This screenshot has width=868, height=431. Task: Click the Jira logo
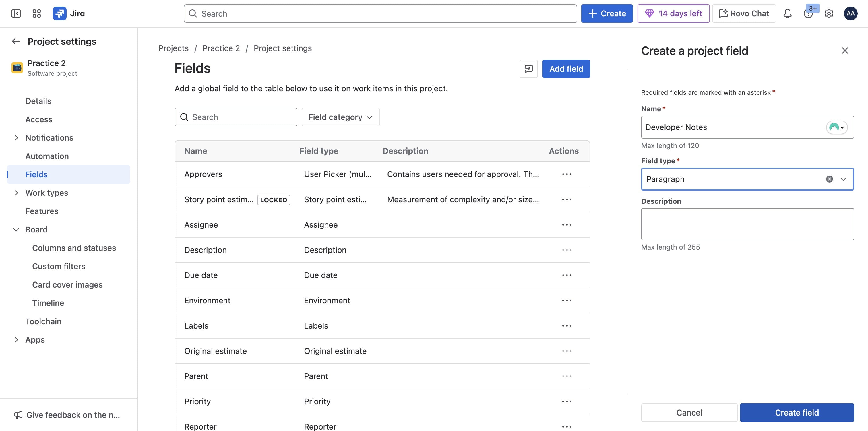[69, 13]
